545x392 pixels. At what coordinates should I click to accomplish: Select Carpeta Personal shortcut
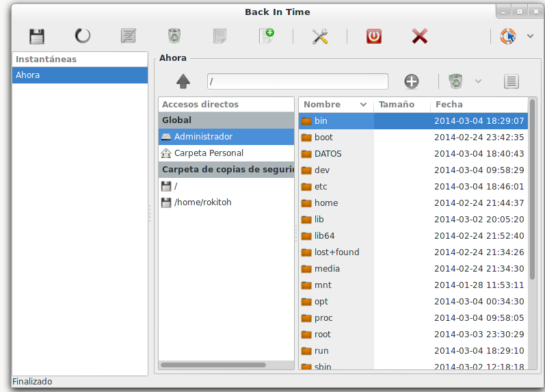(209, 153)
